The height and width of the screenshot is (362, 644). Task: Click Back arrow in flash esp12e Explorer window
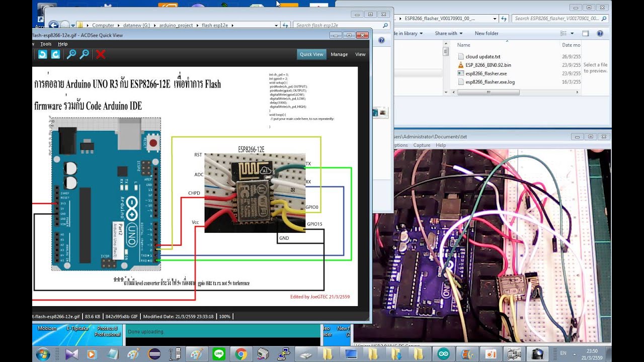(53, 25)
